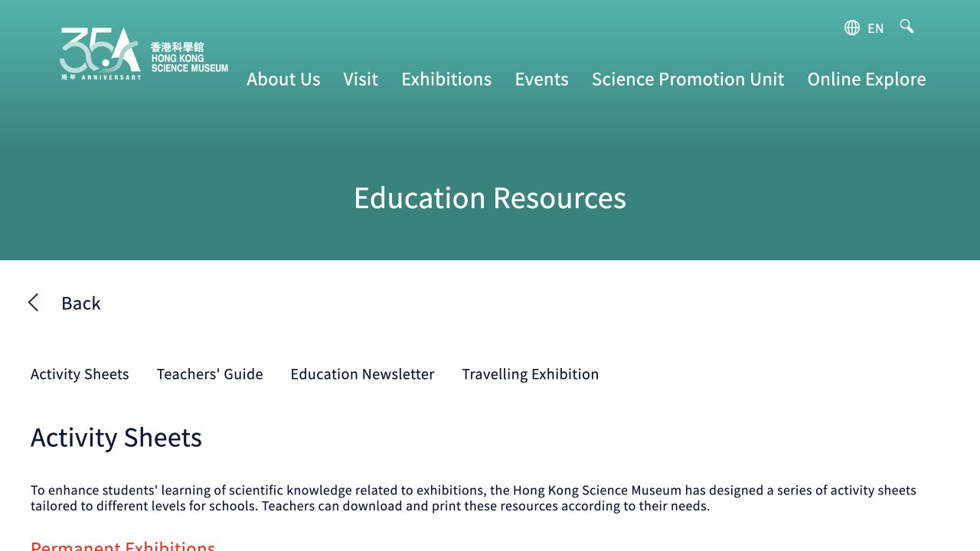
Task: Select the Teachers' Guide tab
Action: [x=210, y=374]
